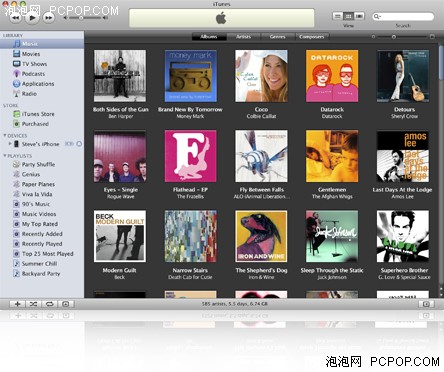Click the add playlist plus button

point(18,304)
